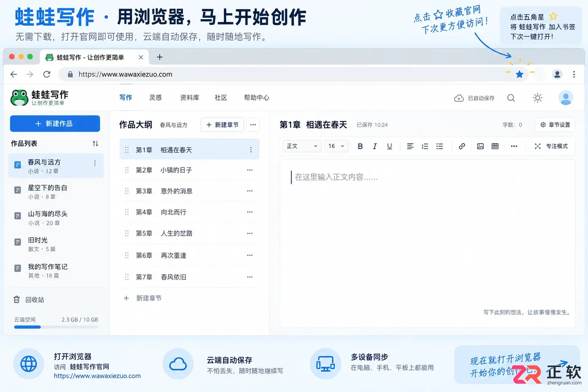Open 章节设置
Viewport: 588px width, 392px height.
click(555, 125)
